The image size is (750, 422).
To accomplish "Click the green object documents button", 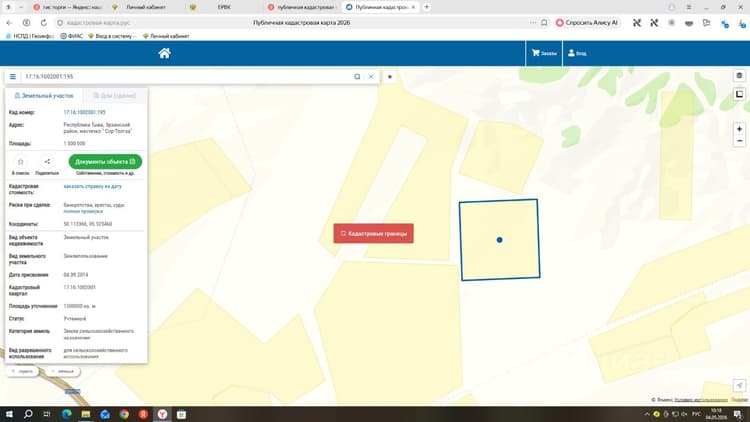I will tap(105, 162).
